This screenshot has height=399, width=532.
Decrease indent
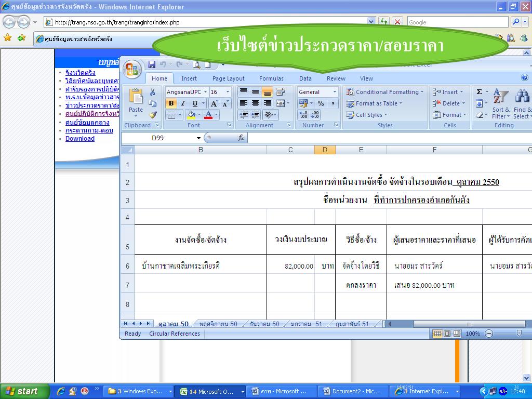pos(243,115)
